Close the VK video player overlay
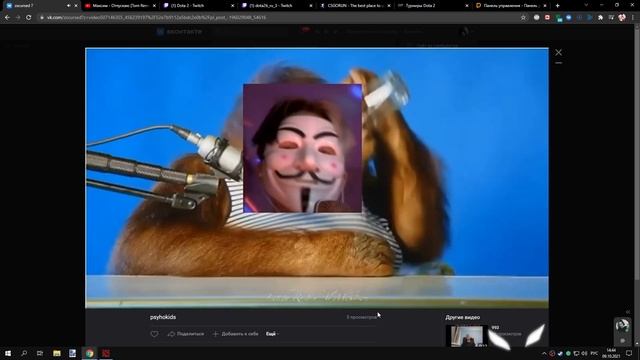640x360 pixels. click(x=558, y=52)
